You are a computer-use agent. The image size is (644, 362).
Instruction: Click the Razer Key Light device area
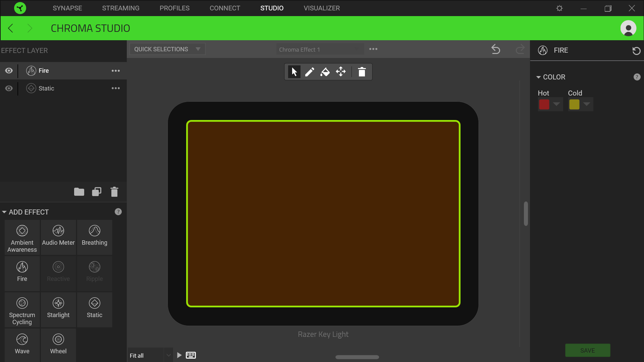coord(323,214)
